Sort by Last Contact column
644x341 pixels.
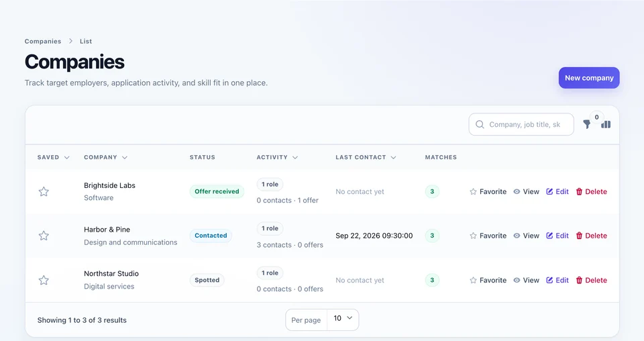tap(366, 157)
